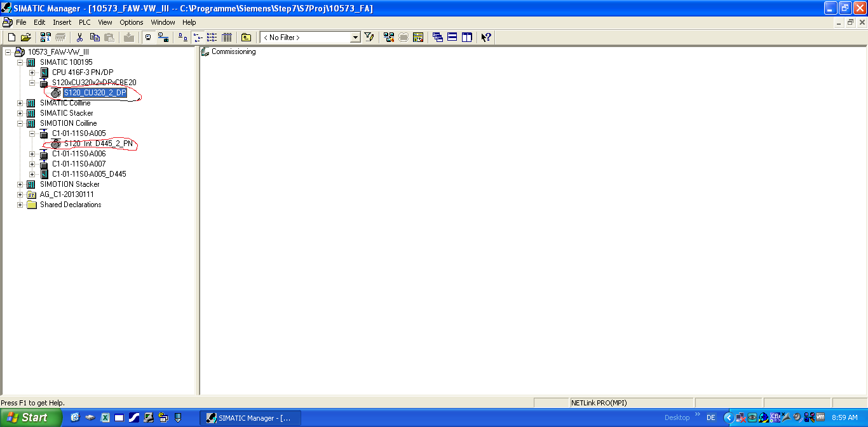Click the Configure Network icon

tap(389, 37)
